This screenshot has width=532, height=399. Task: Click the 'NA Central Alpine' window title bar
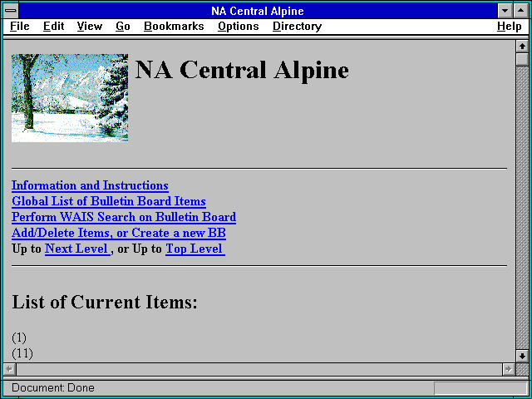pos(258,11)
